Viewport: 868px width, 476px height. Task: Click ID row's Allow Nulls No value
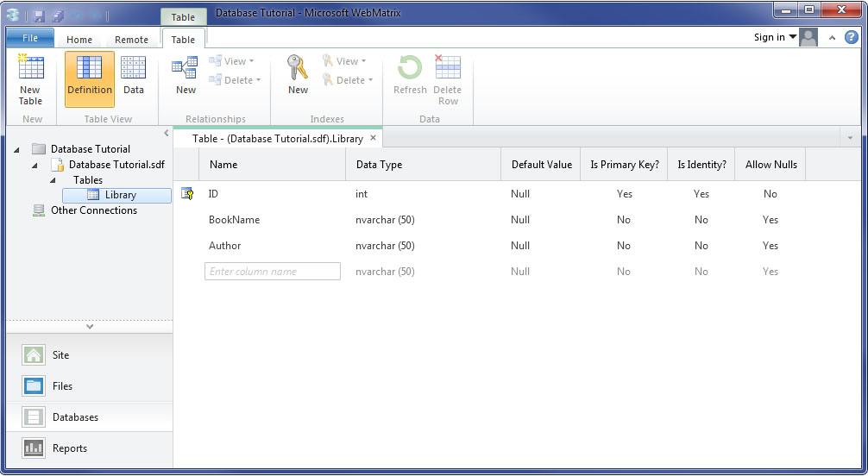tap(770, 194)
